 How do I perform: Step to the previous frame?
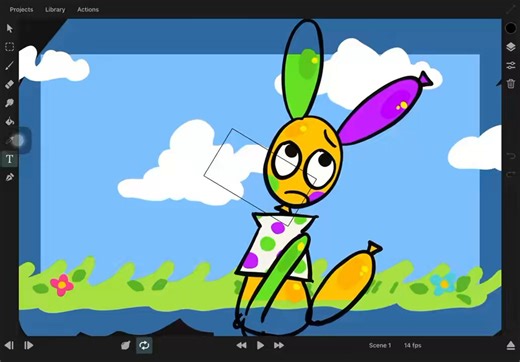9,345
